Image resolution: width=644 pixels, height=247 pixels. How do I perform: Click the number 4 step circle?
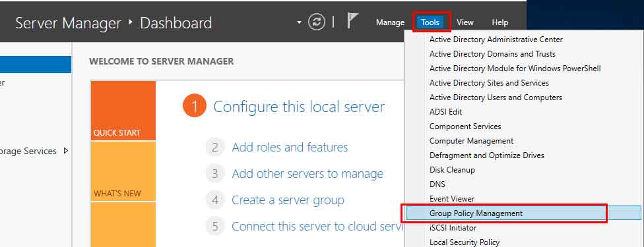215,200
